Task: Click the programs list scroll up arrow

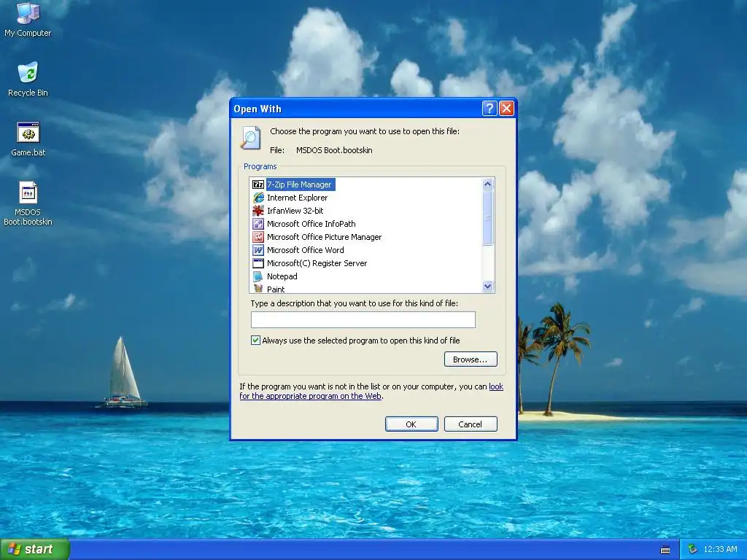Action: (487, 184)
